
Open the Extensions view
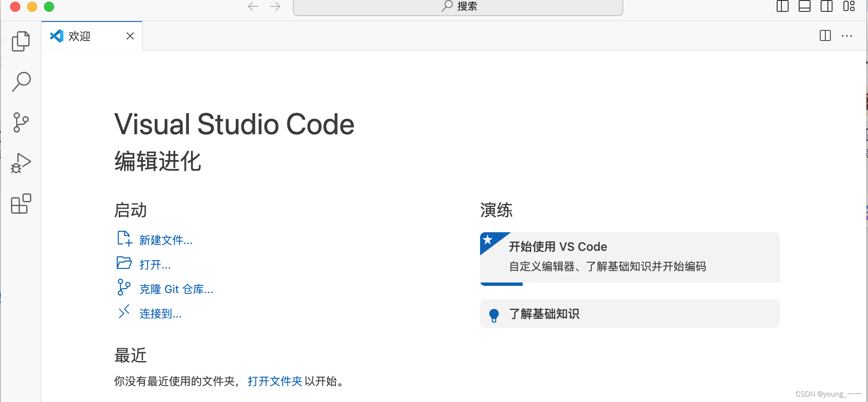[x=21, y=204]
